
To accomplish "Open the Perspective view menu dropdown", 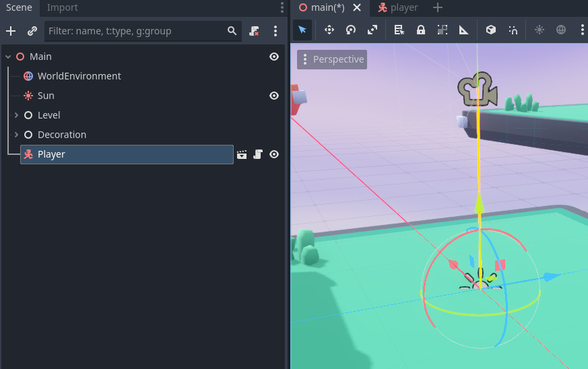I will pyautogui.click(x=332, y=59).
